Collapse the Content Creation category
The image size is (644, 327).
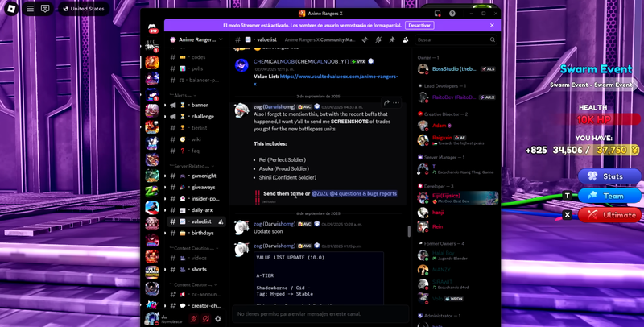coord(194,248)
